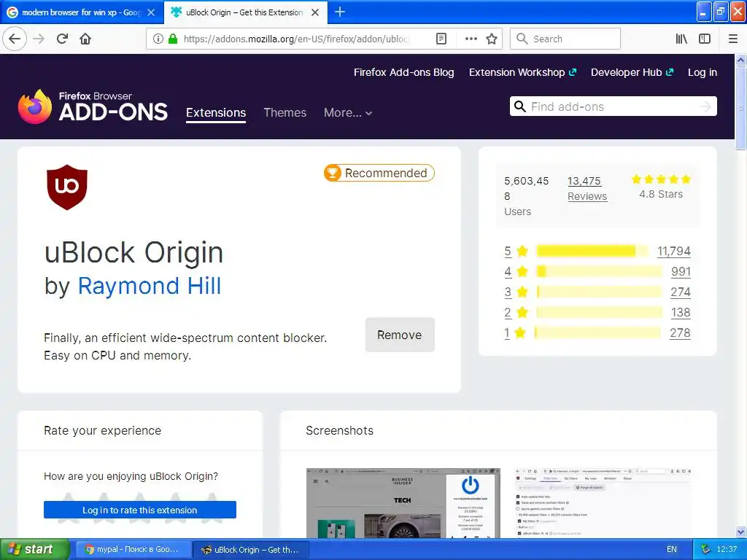The image size is (747, 560).
Task: Click the page vertical scrollbar thumb
Action: click(x=740, y=108)
